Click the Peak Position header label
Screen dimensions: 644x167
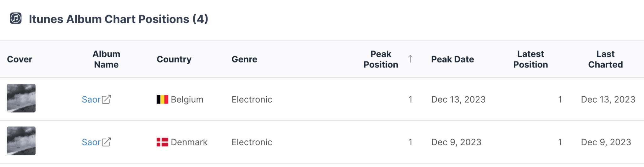(380, 59)
